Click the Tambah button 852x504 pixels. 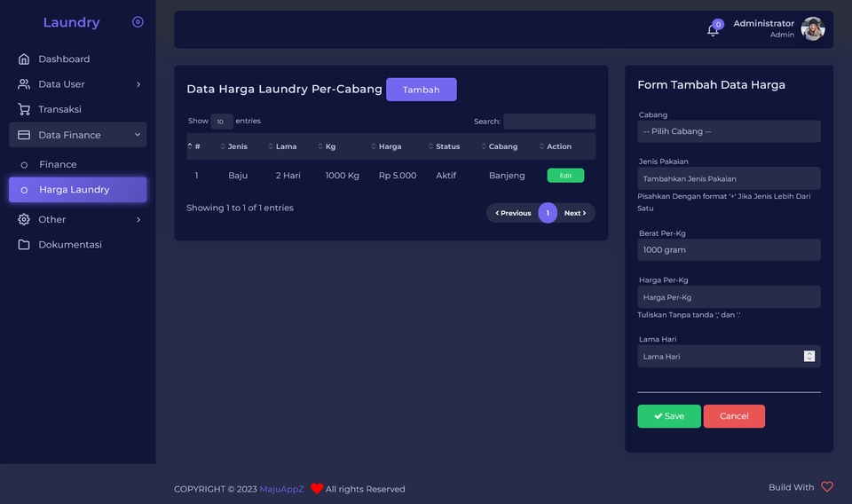click(421, 90)
